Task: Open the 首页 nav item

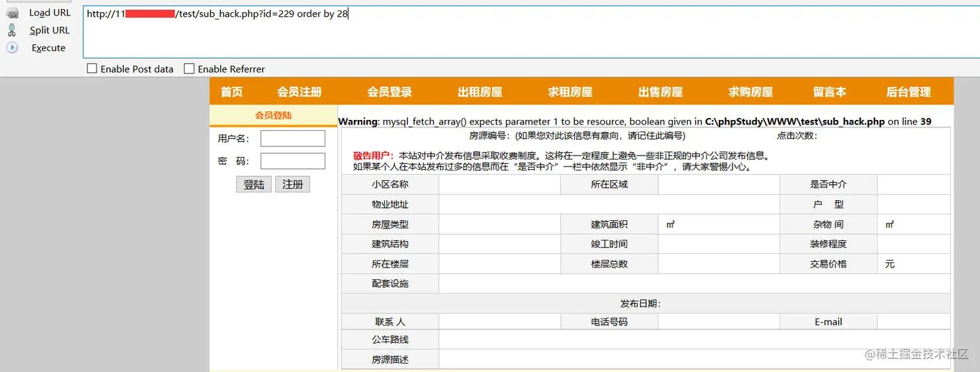Action: 231,92
